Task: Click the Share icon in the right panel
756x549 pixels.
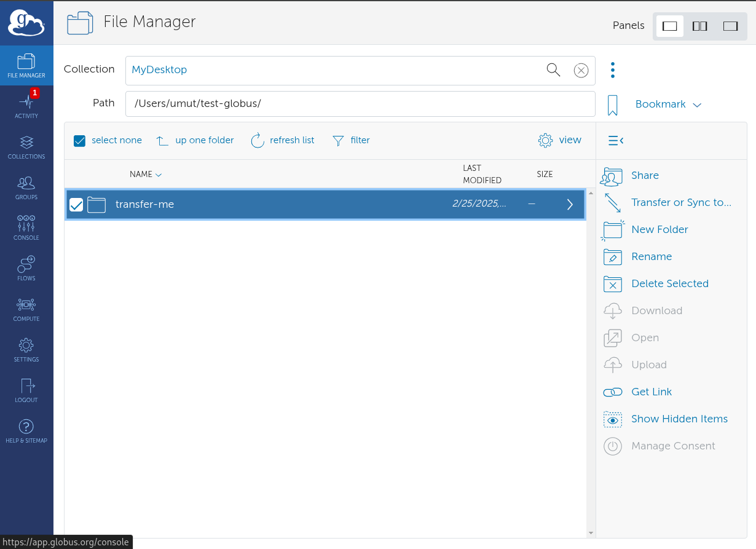Action: tap(612, 176)
